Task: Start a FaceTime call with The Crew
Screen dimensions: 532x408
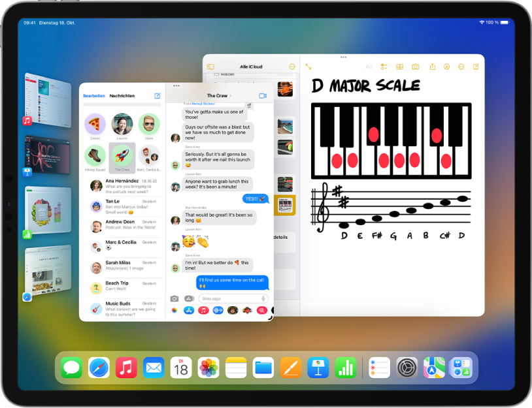Action: tap(263, 95)
